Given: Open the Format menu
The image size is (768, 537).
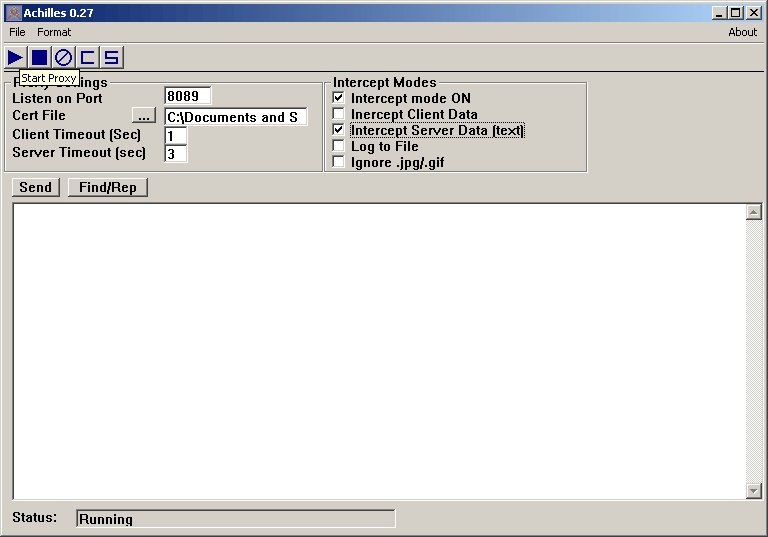Looking at the screenshot, I should [x=54, y=32].
